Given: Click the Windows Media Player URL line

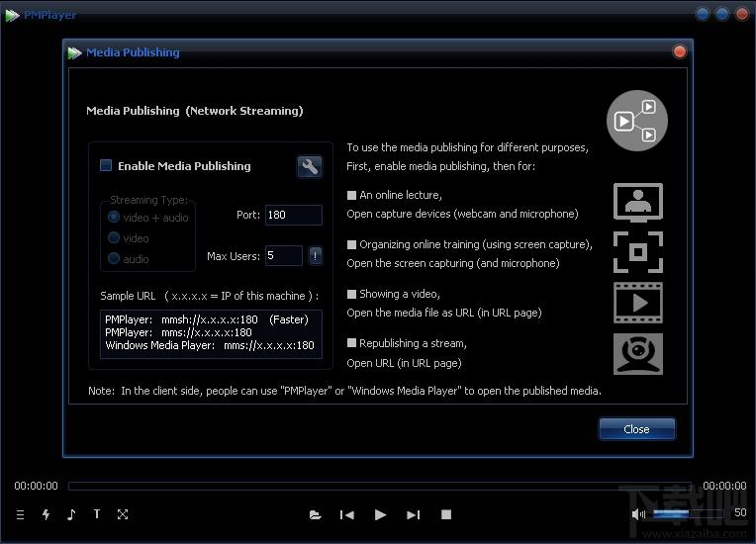Looking at the screenshot, I should tap(210, 345).
